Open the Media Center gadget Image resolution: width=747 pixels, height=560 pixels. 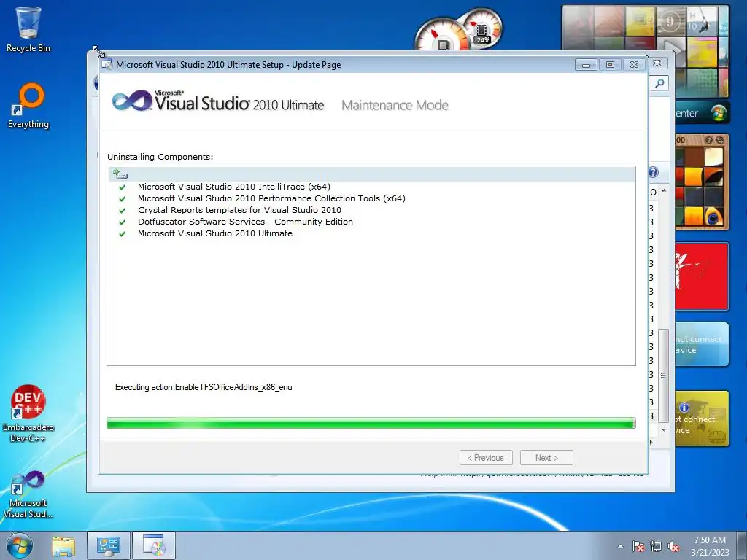[x=703, y=113]
